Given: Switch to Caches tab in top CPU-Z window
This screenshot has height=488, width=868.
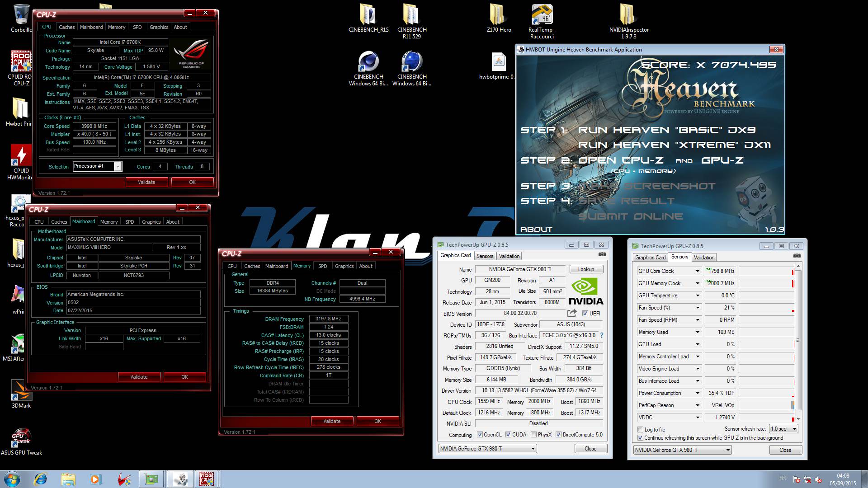Looking at the screenshot, I should click(66, 27).
